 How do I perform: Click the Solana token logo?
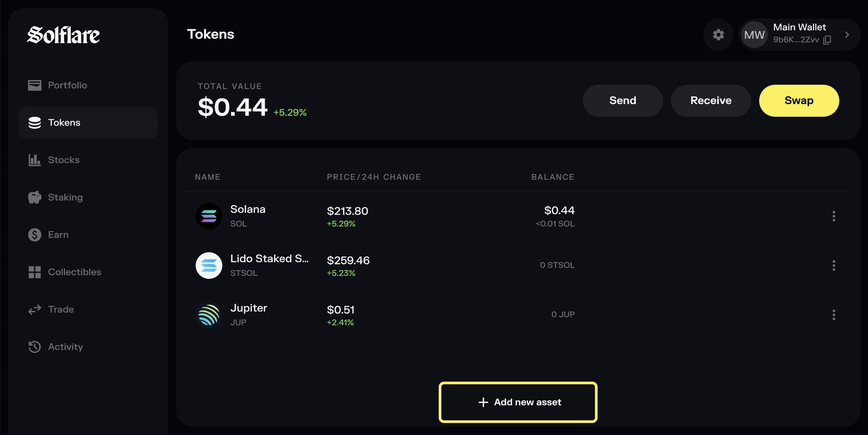(x=209, y=216)
